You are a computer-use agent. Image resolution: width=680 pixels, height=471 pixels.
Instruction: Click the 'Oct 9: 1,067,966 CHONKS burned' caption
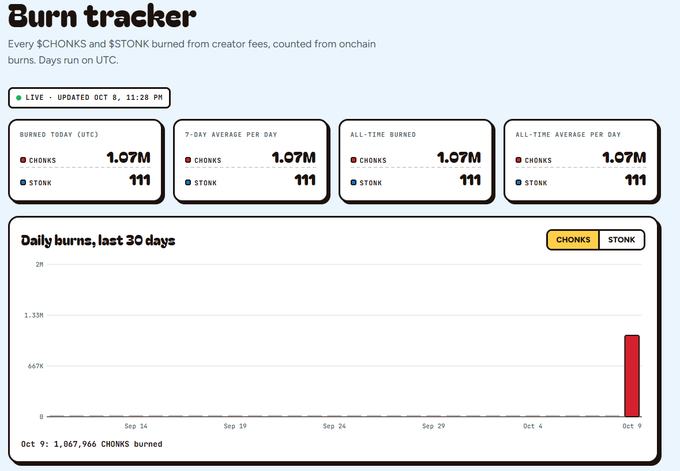point(92,444)
